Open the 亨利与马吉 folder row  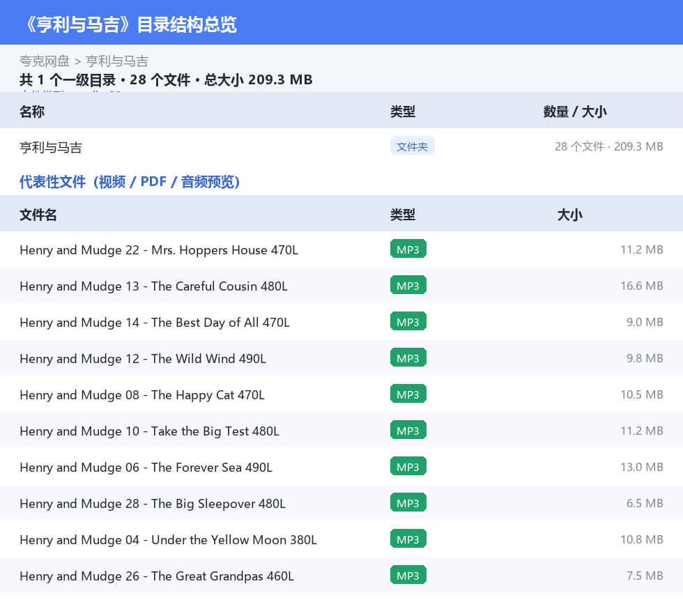[341, 146]
